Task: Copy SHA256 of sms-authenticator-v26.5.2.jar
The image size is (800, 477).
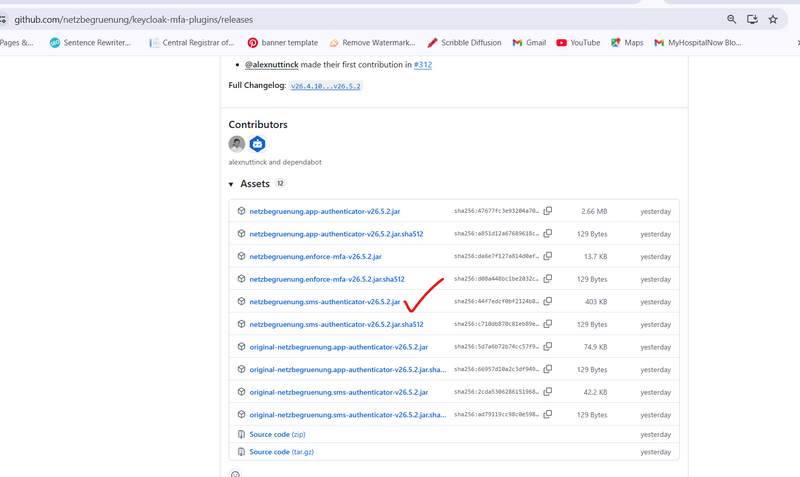Action: coord(548,301)
